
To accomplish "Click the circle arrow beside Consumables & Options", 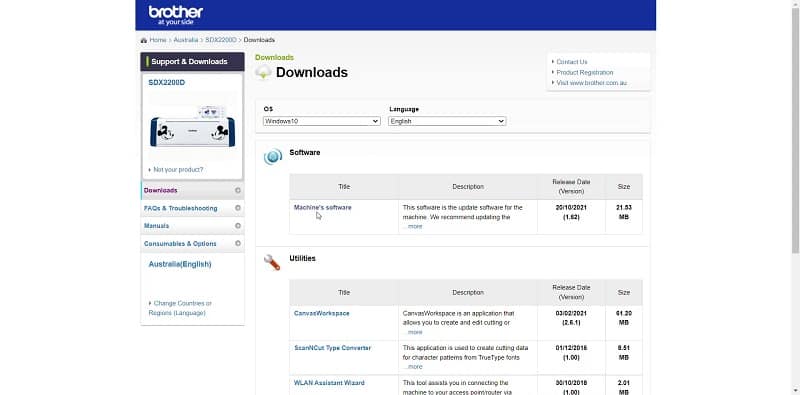I will point(238,243).
